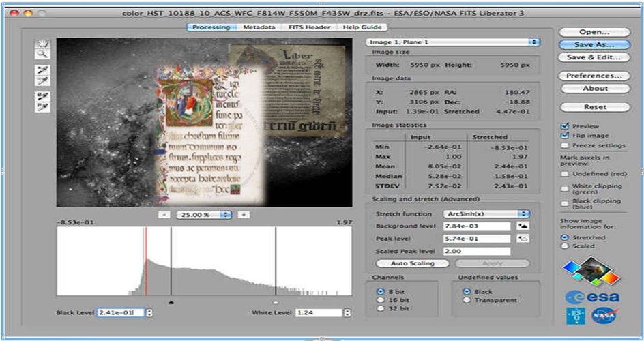Image resolution: width=644 pixels, height=341 pixels.
Task: Select the Stretched radio button
Action: 565,237
